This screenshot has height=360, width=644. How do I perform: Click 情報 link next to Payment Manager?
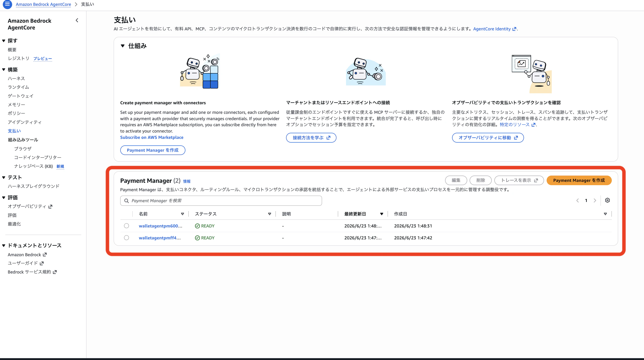[187, 181]
